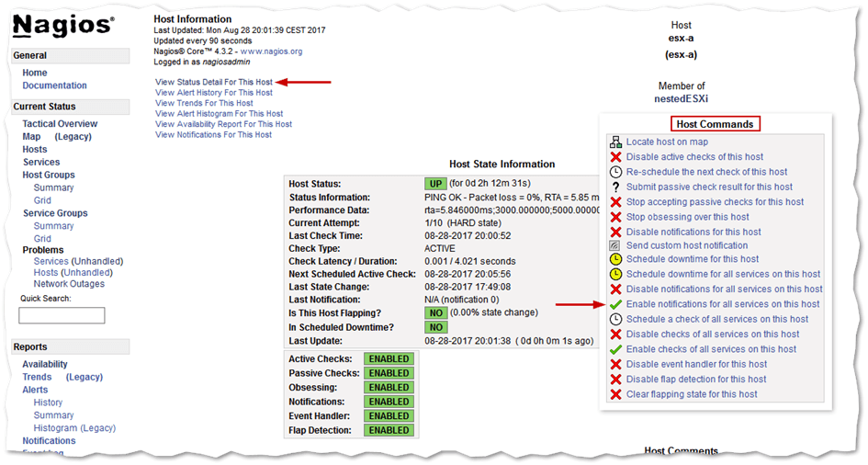Click green check icon for Enable checks of all services

pyautogui.click(x=615, y=349)
